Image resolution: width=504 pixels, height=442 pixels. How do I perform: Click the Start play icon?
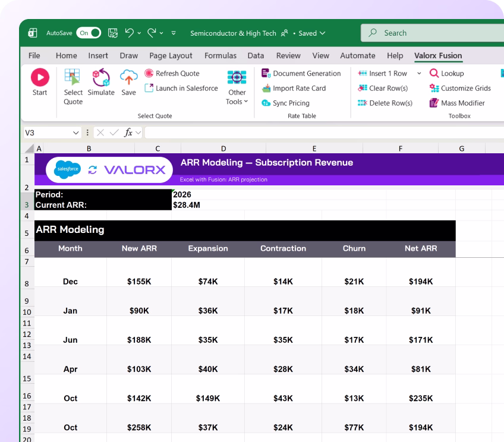click(40, 77)
